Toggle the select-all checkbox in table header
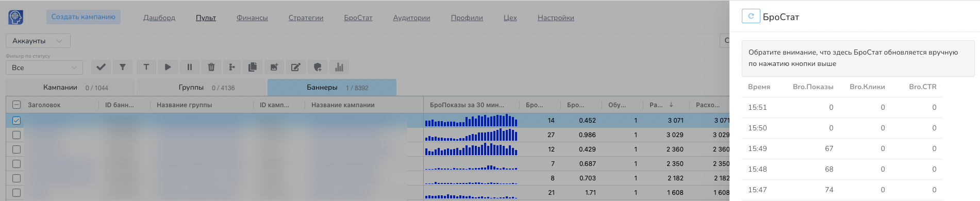 click(x=16, y=105)
